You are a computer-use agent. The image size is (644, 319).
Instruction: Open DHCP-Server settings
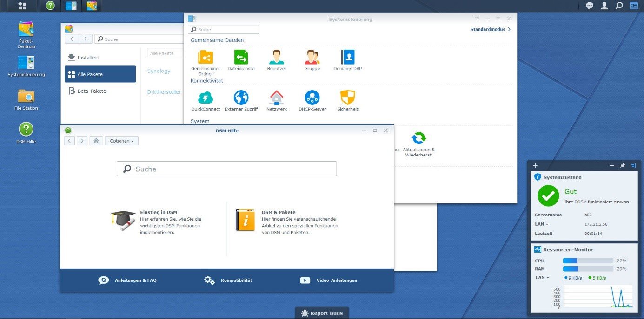[x=312, y=101]
